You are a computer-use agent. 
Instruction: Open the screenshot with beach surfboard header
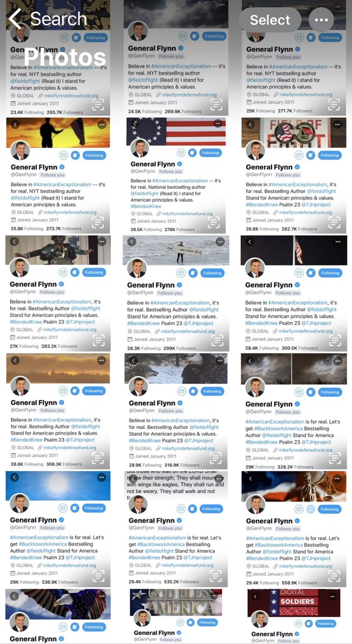point(176,294)
